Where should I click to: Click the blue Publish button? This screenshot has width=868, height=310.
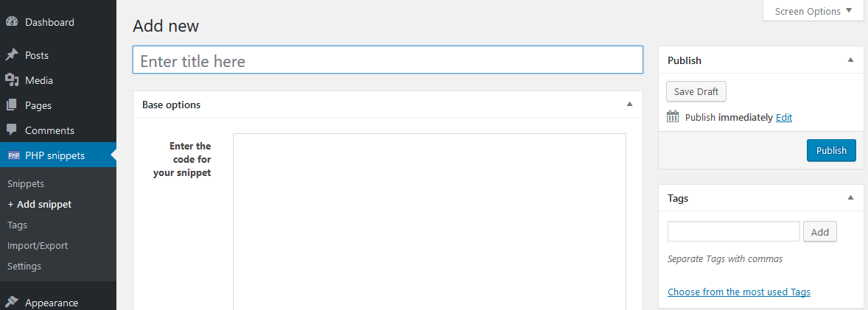click(x=831, y=150)
